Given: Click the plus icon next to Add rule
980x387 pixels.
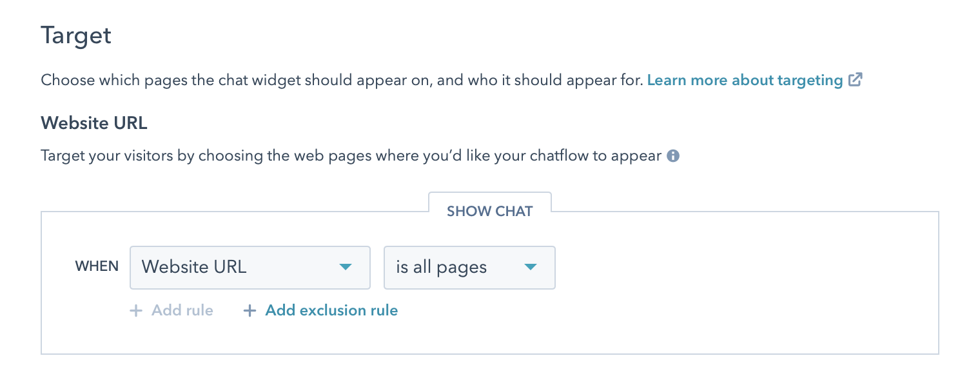Looking at the screenshot, I should 136,311.
